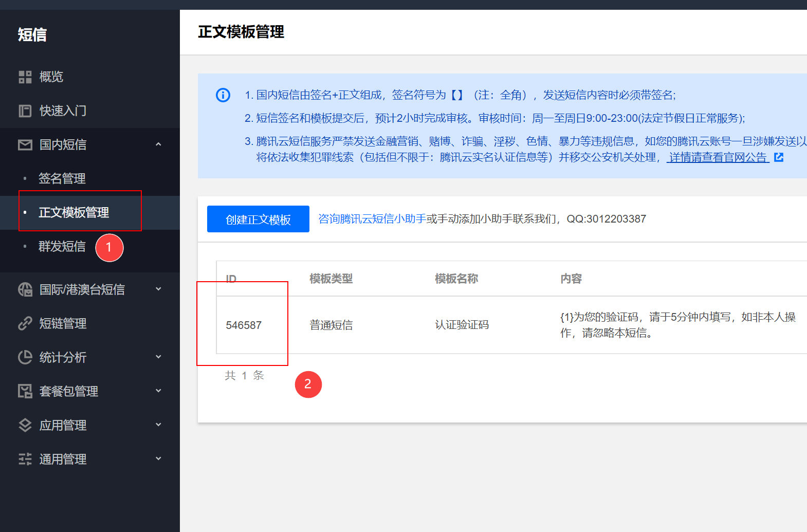Click the 共 1 条 total count

click(244, 376)
